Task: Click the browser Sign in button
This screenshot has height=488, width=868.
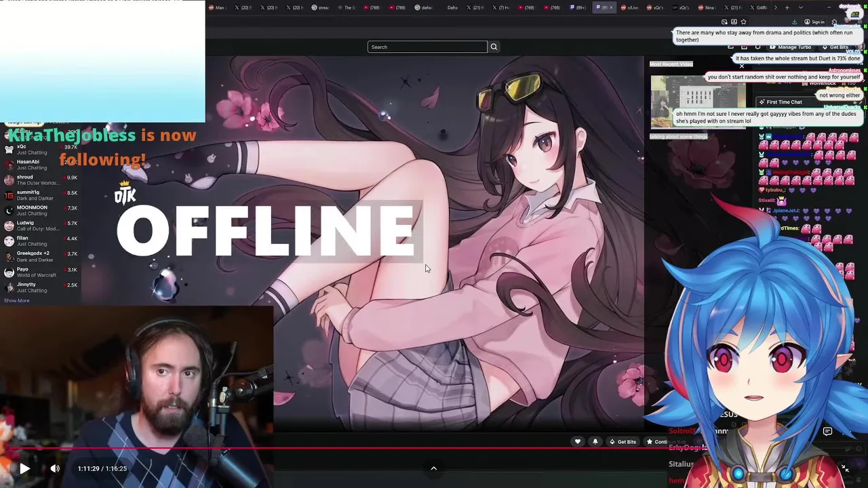Action: (x=814, y=22)
